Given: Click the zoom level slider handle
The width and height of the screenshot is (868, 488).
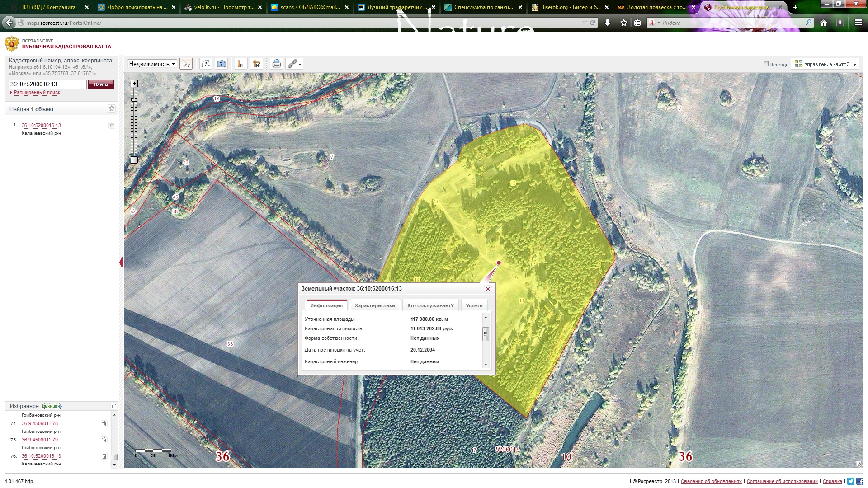Looking at the screenshot, I should click(x=134, y=100).
